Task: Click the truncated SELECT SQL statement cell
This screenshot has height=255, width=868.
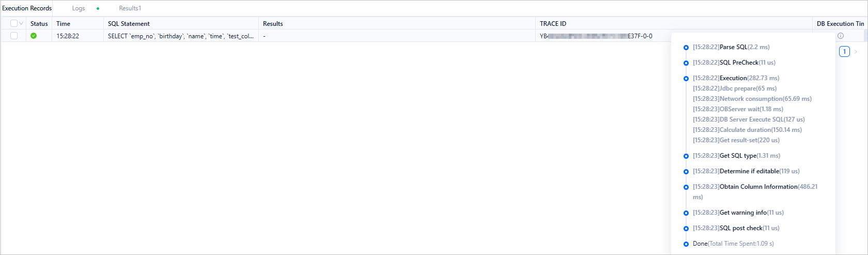Action: point(180,36)
